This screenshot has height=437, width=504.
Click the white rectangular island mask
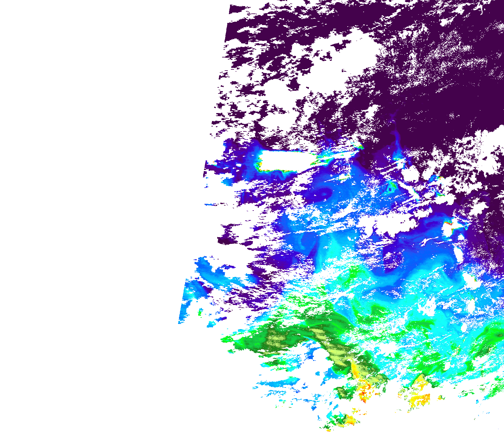tap(286, 160)
